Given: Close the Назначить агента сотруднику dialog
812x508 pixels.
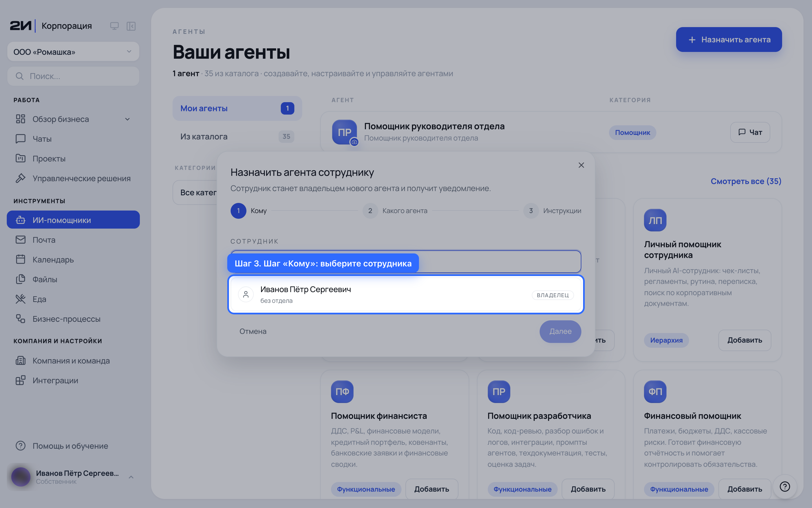Looking at the screenshot, I should click(x=581, y=165).
